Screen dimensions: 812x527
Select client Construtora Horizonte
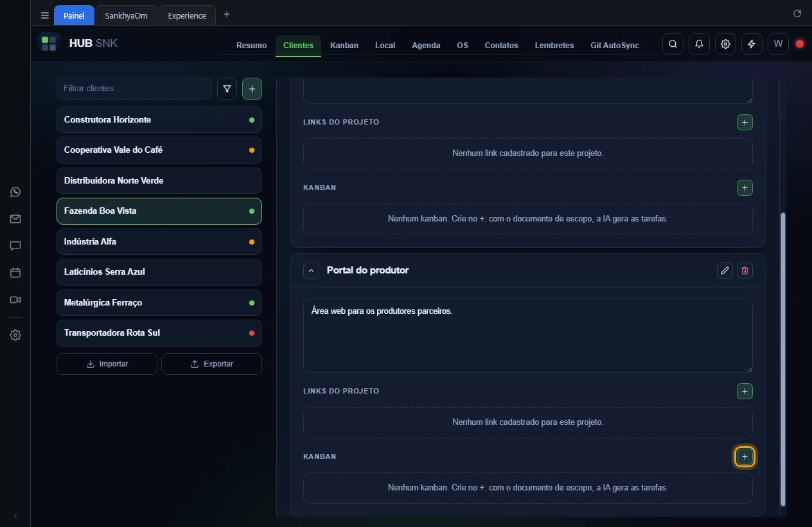[159, 120]
